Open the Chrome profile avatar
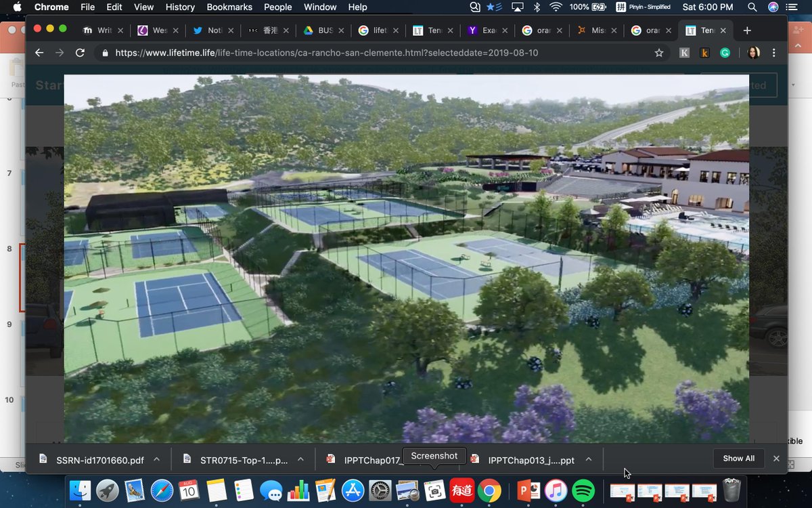 pyautogui.click(x=754, y=53)
